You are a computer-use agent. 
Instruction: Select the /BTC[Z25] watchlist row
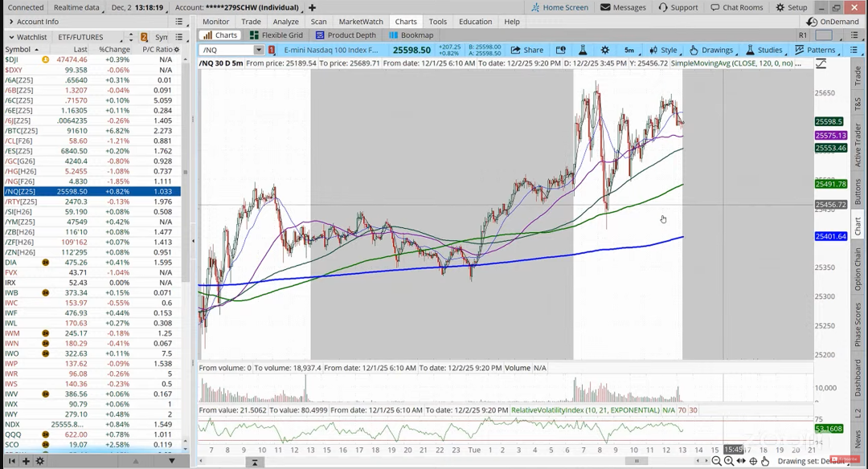pyautogui.click(x=92, y=131)
